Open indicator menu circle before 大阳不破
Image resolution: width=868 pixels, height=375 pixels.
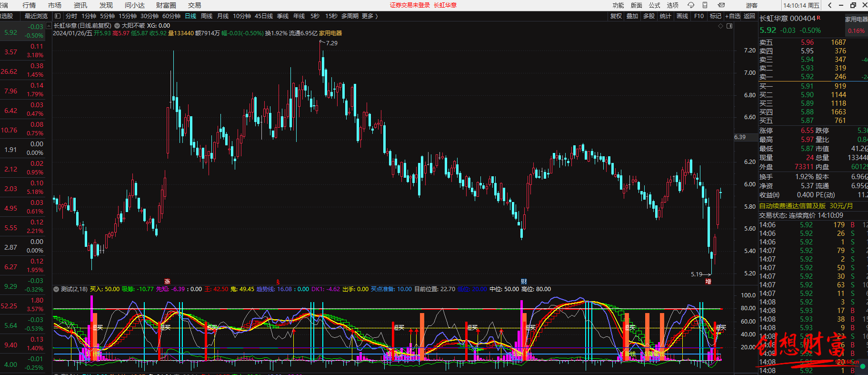coord(117,26)
